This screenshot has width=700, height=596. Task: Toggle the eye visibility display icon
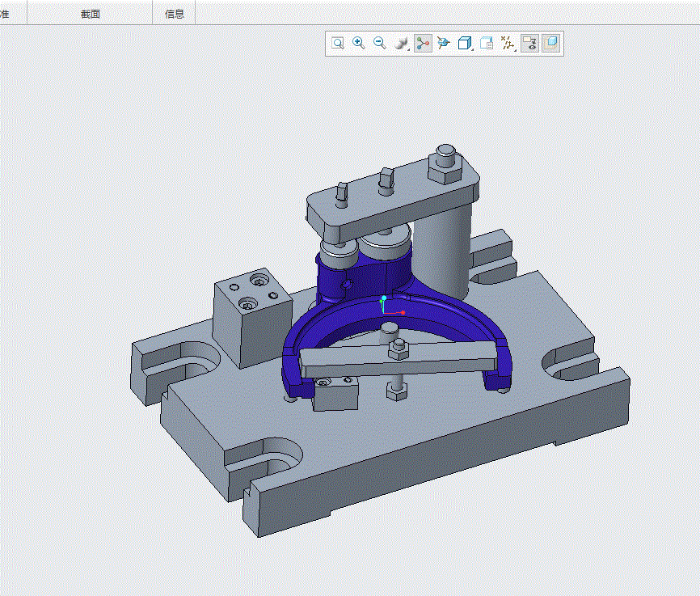[529, 44]
